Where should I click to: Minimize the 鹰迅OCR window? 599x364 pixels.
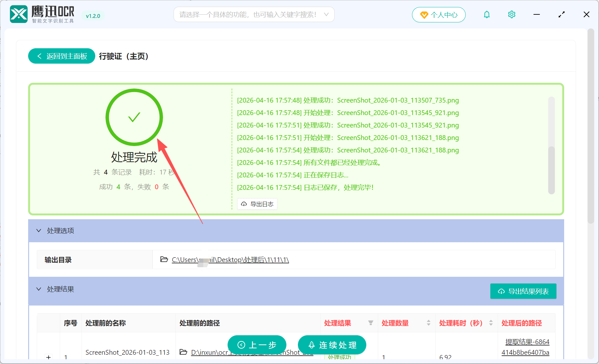[537, 15]
